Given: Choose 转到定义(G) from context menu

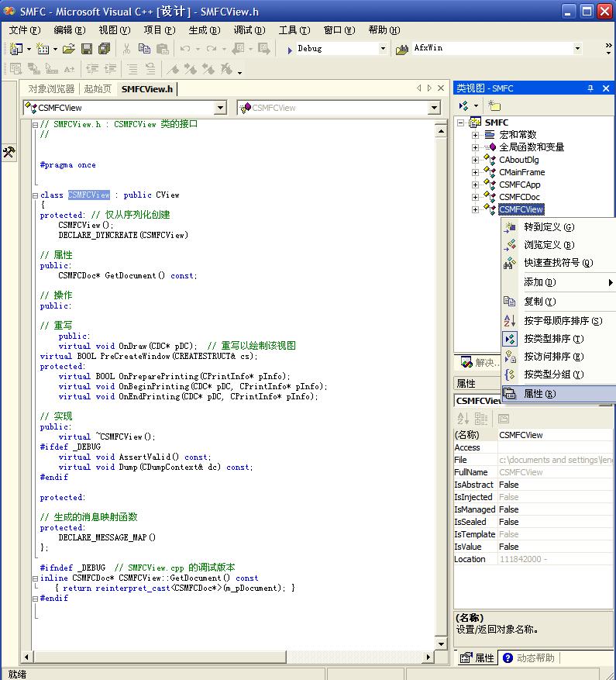Looking at the screenshot, I should 559,227.
